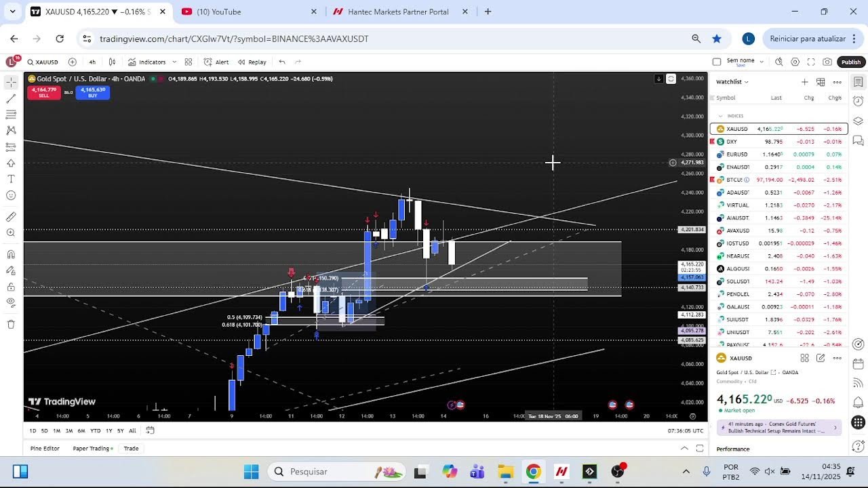The width and height of the screenshot is (868, 488).
Task: Open the Alerts panel clock icon
Action: point(858,102)
